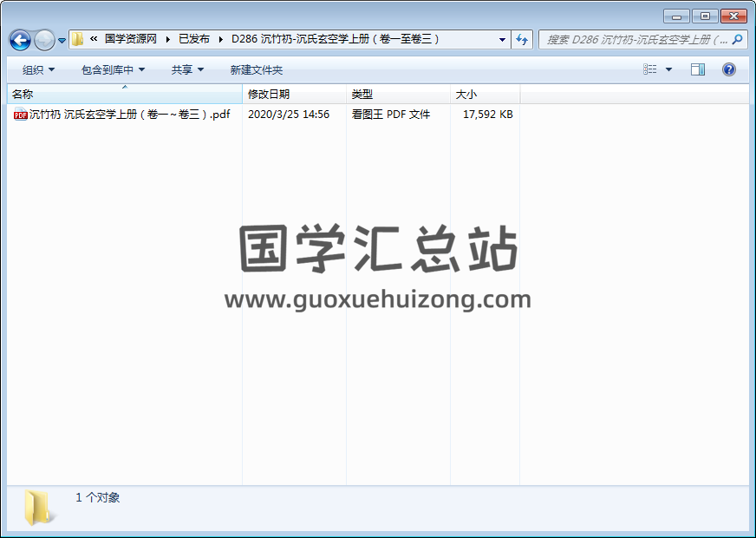Open the 组织 menu

[38, 69]
